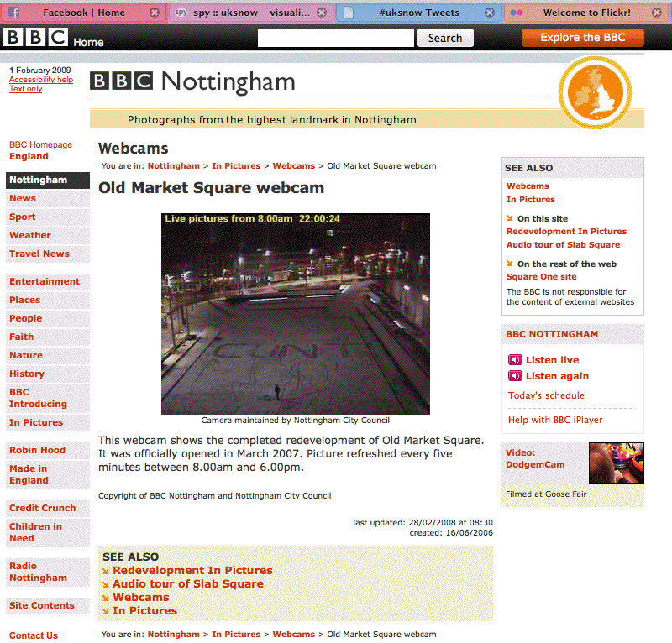Open In Pictures in the left sidebar

click(48, 422)
